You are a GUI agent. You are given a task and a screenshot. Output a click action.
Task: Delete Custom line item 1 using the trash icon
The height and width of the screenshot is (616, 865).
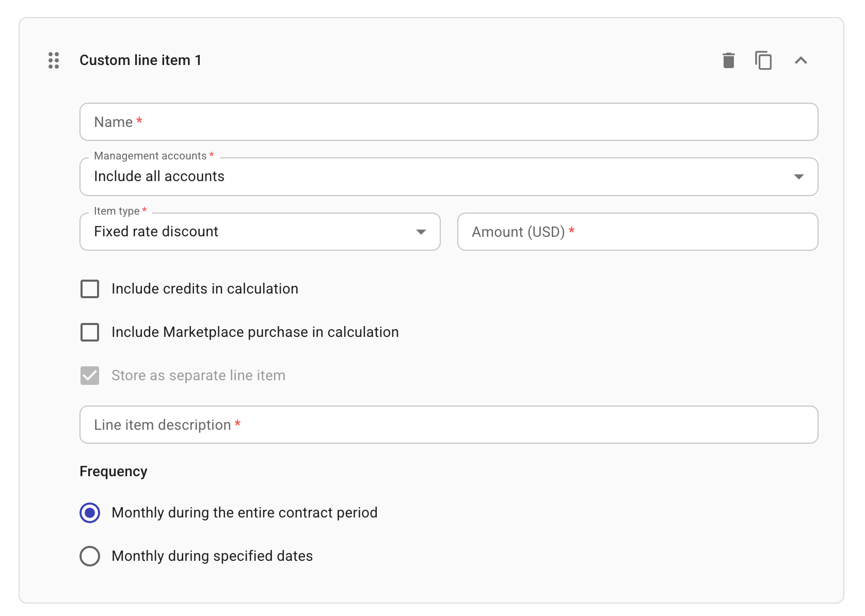click(729, 60)
